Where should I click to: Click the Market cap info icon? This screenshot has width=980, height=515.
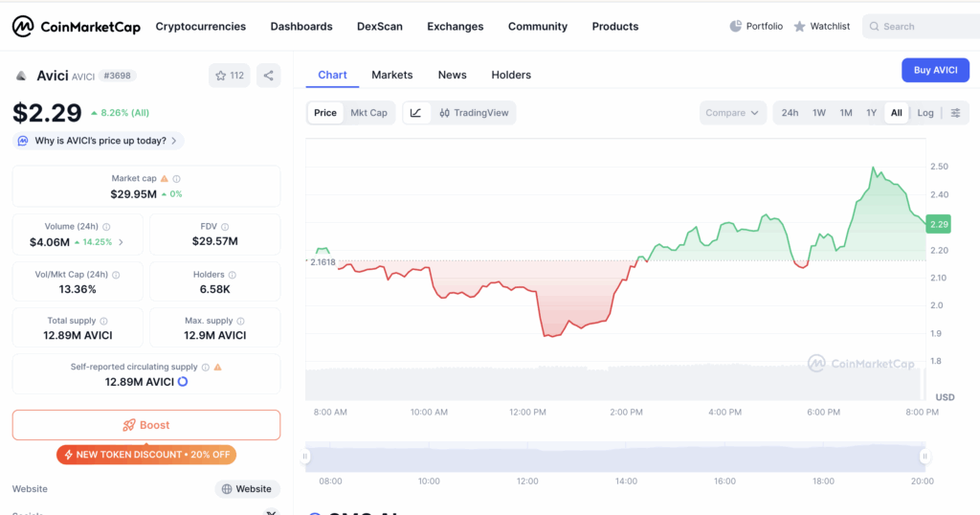[177, 179]
